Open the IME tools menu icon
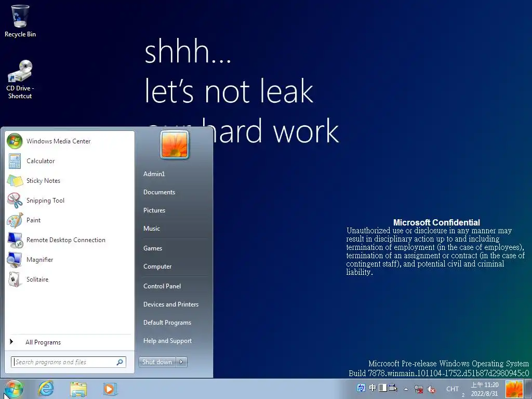This screenshot has width=532, height=399. pos(393,388)
